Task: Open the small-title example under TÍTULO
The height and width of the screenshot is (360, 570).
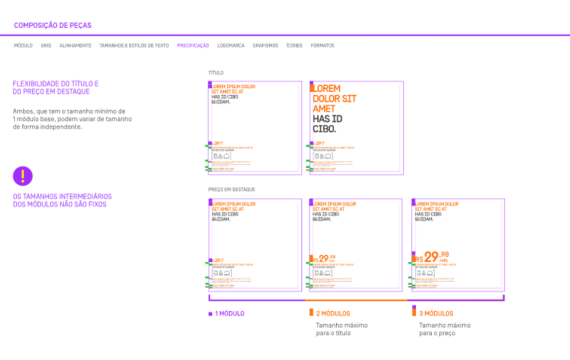Action: click(x=255, y=128)
